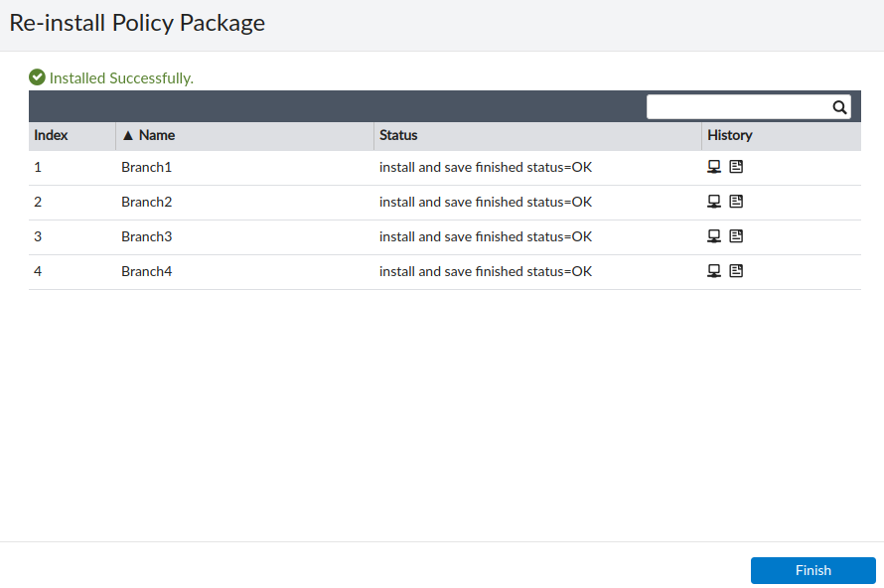884x588 pixels.
Task: Click the monitor history icon for Branch4
Action: [714, 271]
